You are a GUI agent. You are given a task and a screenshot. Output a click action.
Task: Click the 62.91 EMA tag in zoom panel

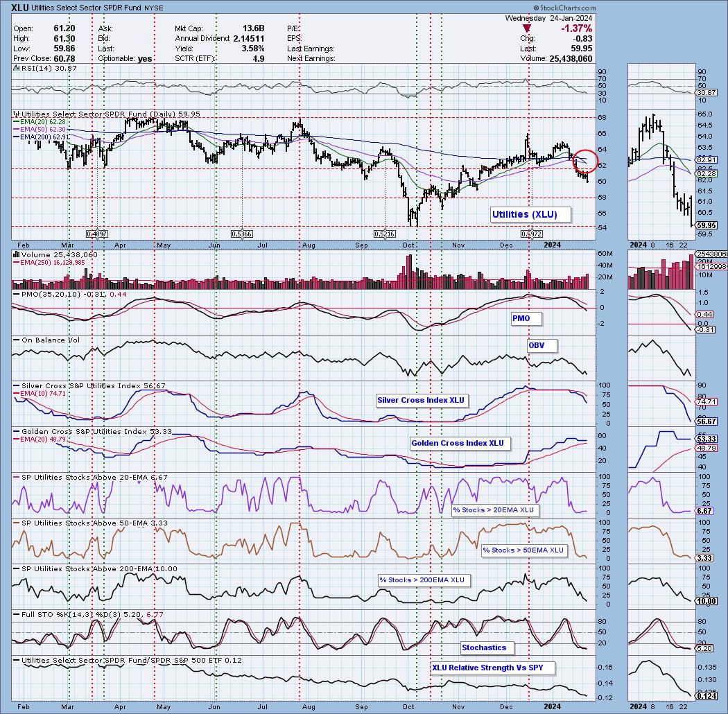[x=707, y=159]
